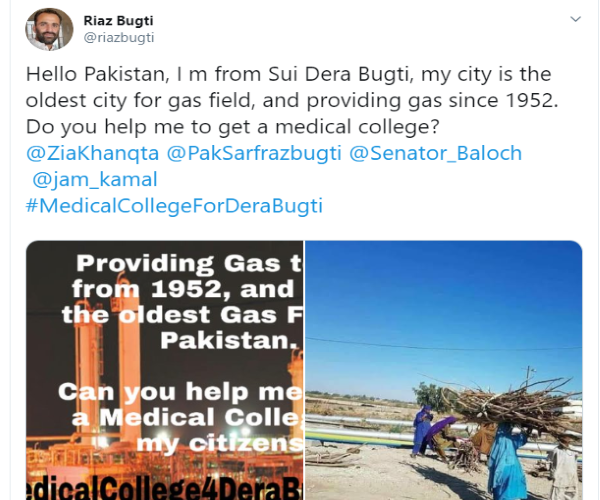Open the @PakSarfrazbugti mention
The width and height of the screenshot is (600, 500).
click(254, 153)
